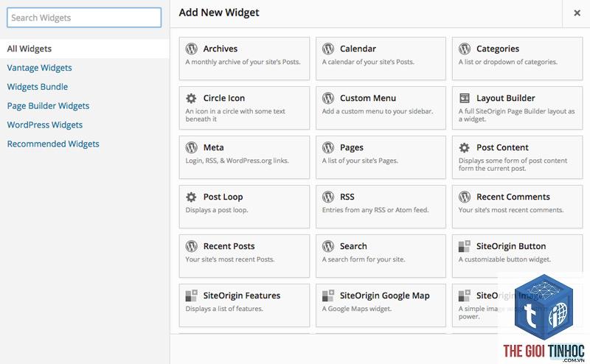Click the 'RSS' widget title
The width and height of the screenshot is (590, 364).
[347, 197]
